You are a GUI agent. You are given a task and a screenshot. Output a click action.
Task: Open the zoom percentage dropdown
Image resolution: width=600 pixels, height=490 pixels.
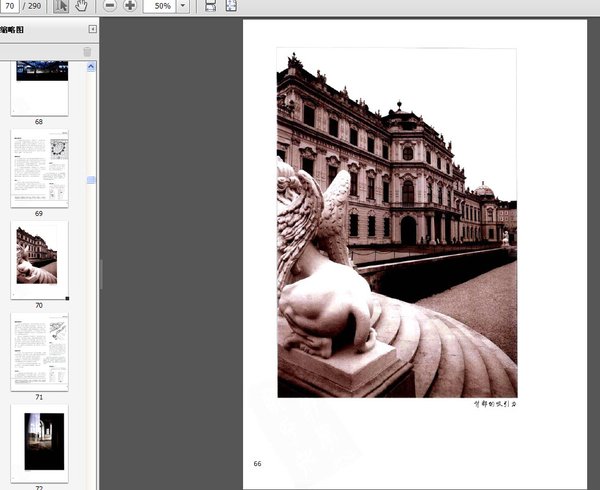[x=183, y=6]
